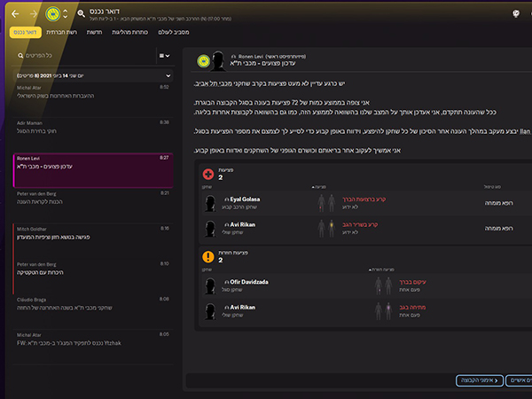Click the forward navigation arrow
Viewport: 532px width, 399px height.
(x=34, y=13)
